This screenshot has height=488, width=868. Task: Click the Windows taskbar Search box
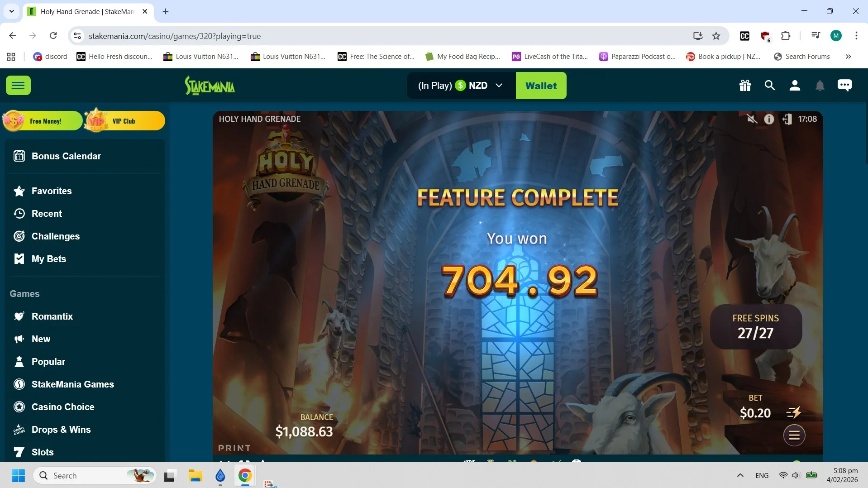tap(95, 475)
